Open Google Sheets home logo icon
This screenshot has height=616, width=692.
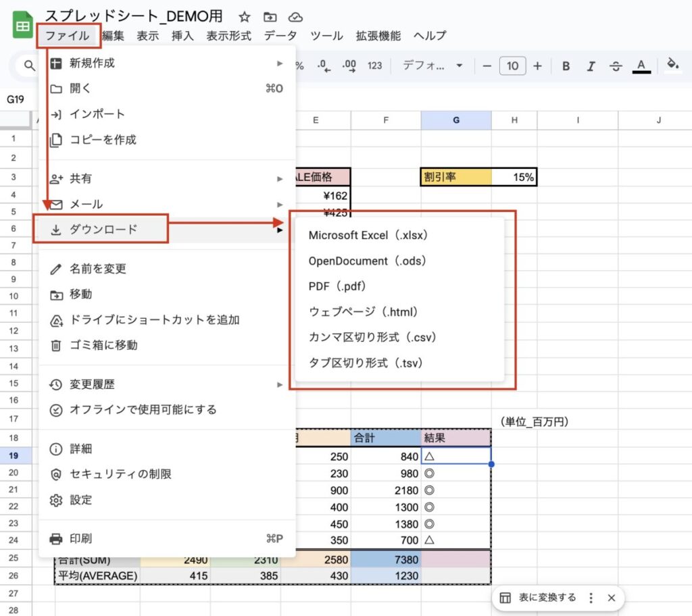point(23,26)
